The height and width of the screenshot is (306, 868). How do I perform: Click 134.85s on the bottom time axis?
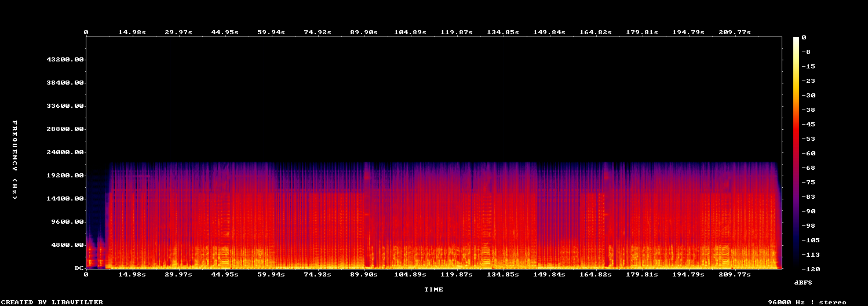pyautogui.click(x=503, y=274)
